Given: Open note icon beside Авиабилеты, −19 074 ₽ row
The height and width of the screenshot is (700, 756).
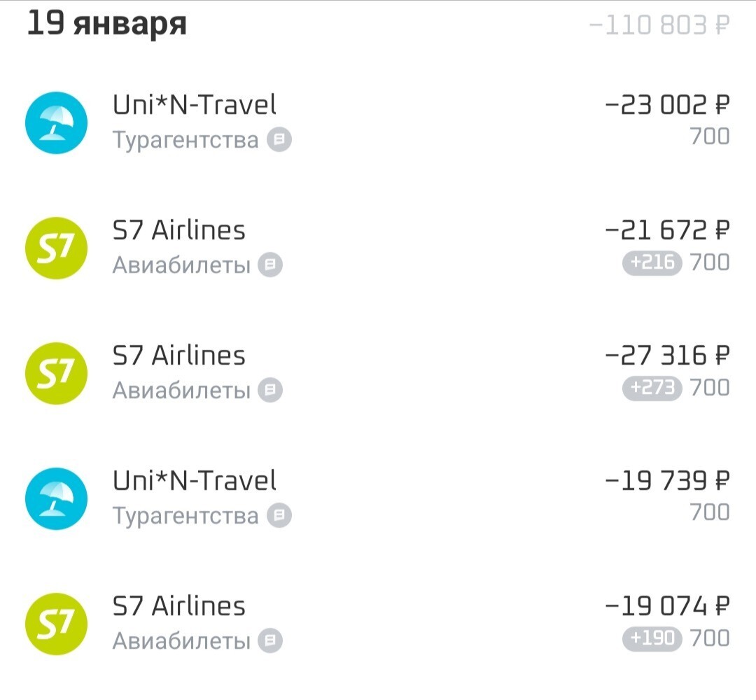Looking at the screenshot, I should click(x=270, y=641).
